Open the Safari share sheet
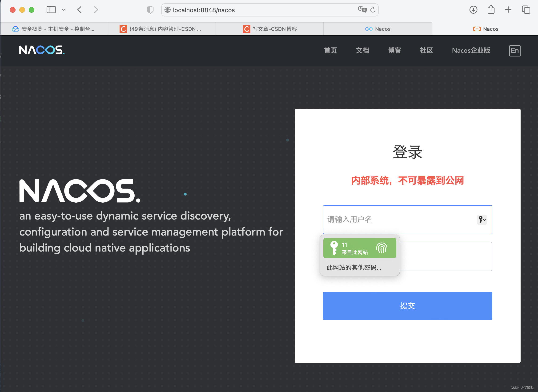538x392 pixels. point(491,10)
